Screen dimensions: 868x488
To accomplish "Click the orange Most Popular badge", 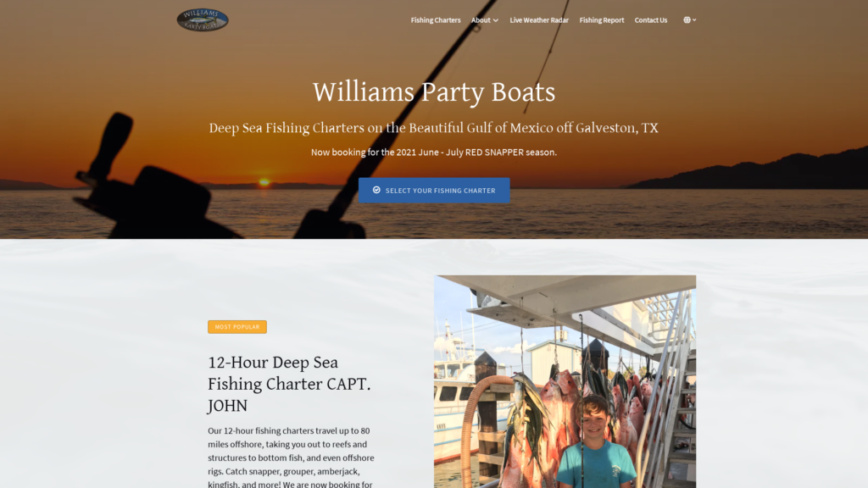I will coord(237,327).
